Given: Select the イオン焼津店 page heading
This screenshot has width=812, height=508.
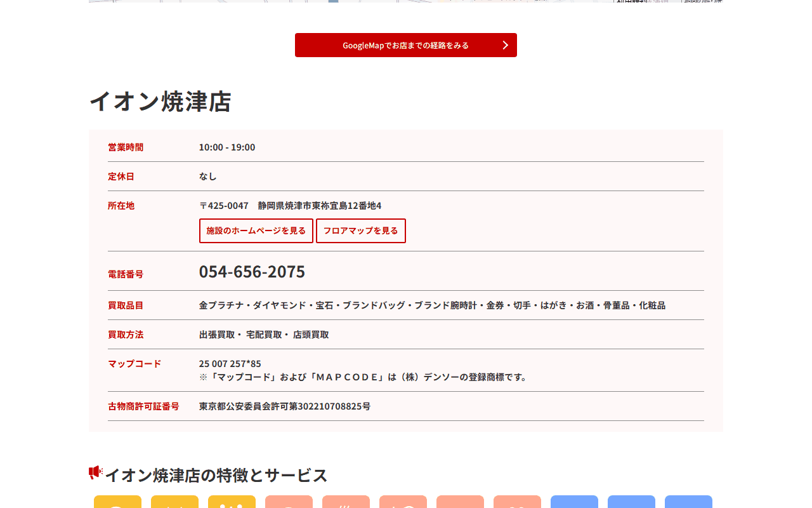Looking at the screenshot, I should pyautogui.click(x=160, y=102).
